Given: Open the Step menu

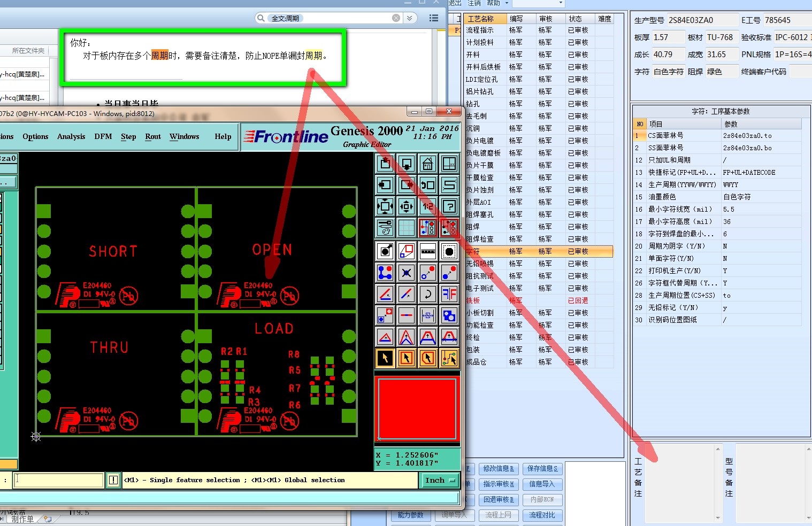Looking at the screenshot, I should [x=128, y=137].
